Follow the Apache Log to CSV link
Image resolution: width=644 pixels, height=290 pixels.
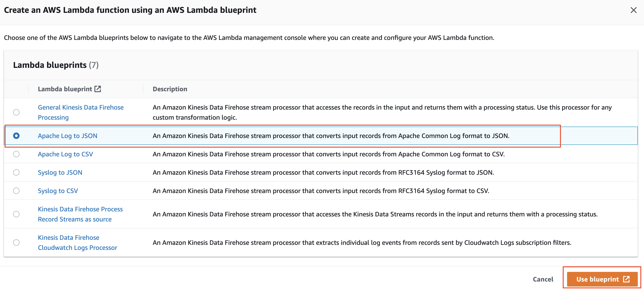[x=65, y=154]
